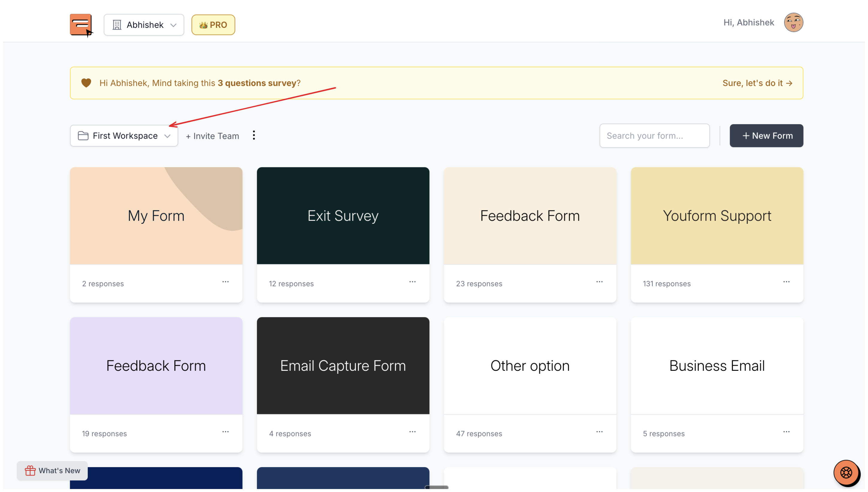
Task: Open the My Form card ellipsis menu
Action: pos(226,282)
